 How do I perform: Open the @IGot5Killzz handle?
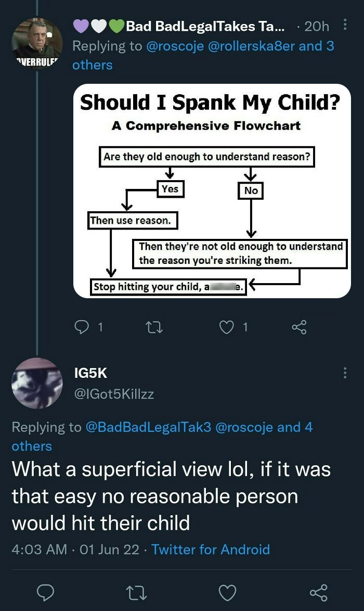tap(114, 394)
